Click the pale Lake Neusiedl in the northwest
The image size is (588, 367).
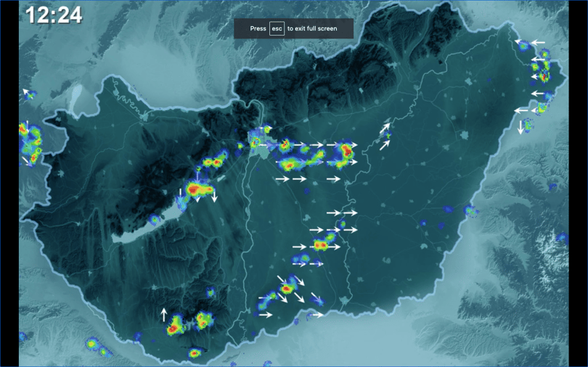77,94
